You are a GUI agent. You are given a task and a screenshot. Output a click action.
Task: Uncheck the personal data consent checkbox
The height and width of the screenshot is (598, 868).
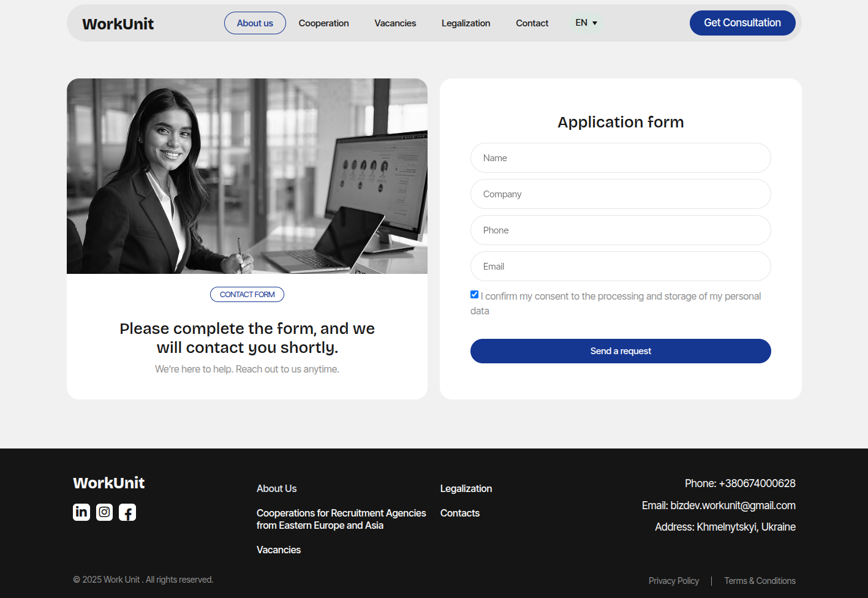(x=475, y=295)
